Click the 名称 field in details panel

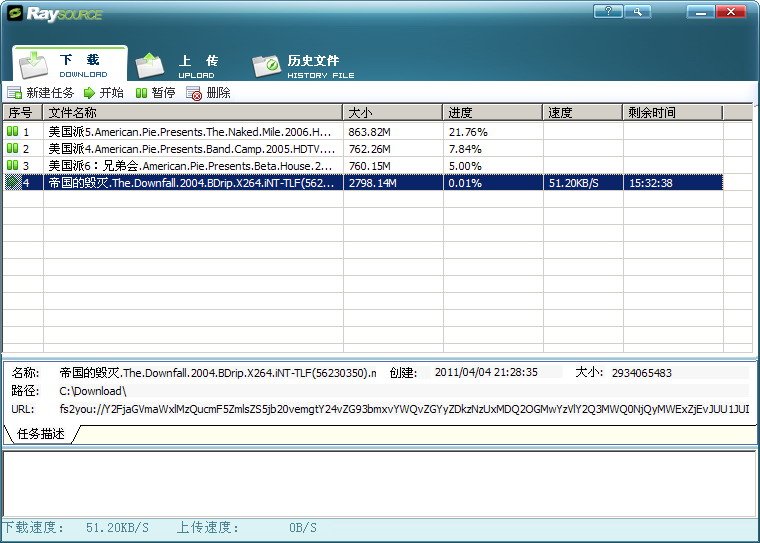218,373
